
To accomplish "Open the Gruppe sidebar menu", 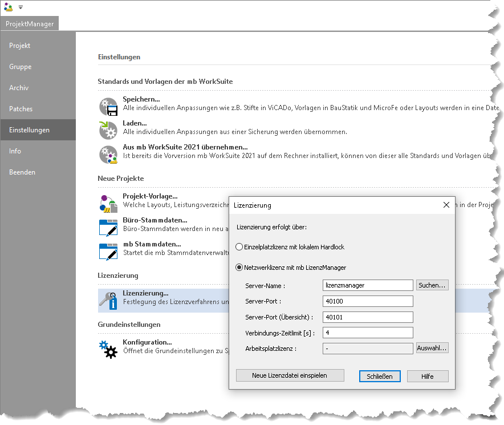I will pyautogui.click(x=38, y=67).
